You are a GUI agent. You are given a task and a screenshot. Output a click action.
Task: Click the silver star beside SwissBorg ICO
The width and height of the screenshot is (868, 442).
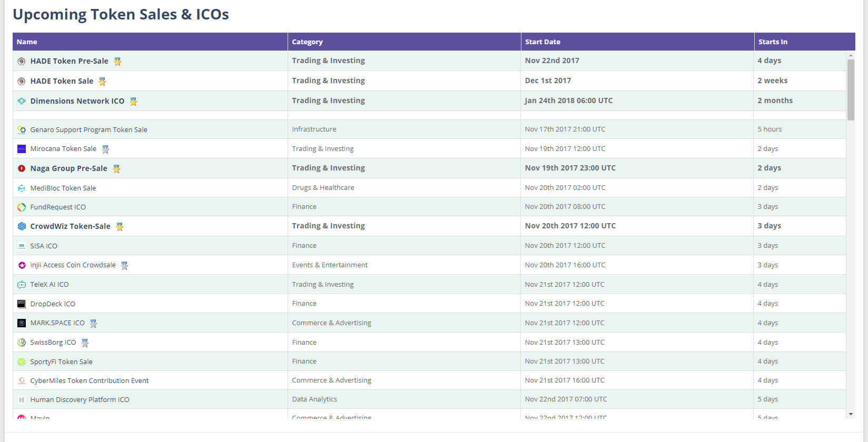[85, 343]
